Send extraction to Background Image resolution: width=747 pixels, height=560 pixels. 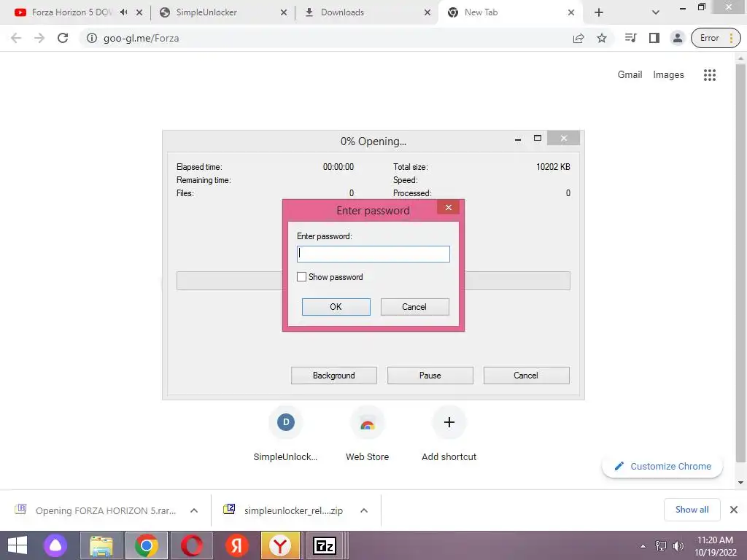334,376
